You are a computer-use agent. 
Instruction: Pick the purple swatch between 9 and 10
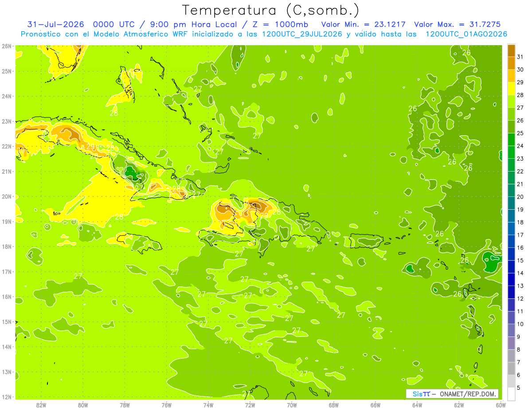point(511,330)
